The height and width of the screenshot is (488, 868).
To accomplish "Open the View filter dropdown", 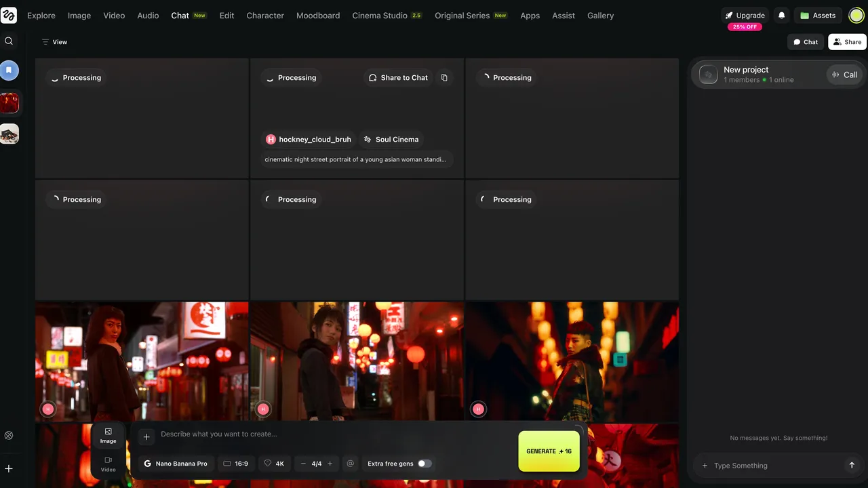I will click(54, 42).
